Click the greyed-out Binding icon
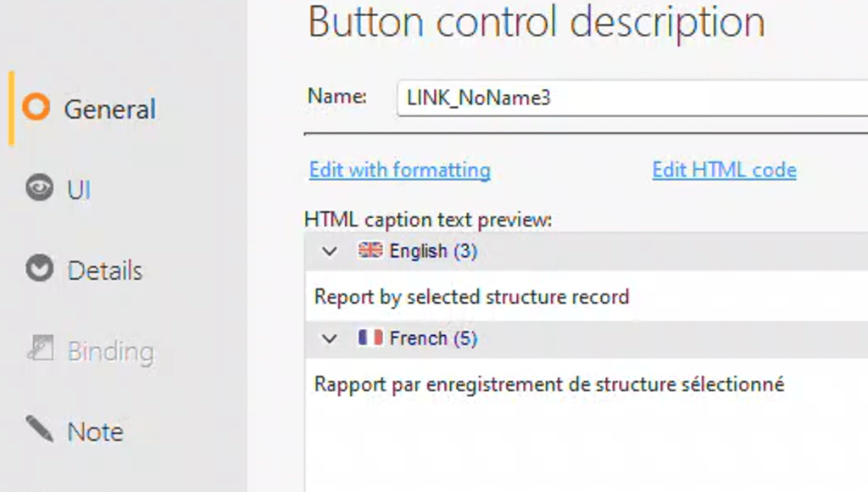The width and height of the screenshot is (868, 492). point(41,349)
